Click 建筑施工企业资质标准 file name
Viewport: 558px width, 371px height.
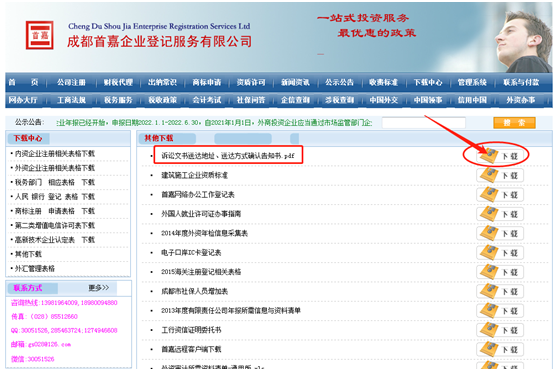click(x=194, y=175)
